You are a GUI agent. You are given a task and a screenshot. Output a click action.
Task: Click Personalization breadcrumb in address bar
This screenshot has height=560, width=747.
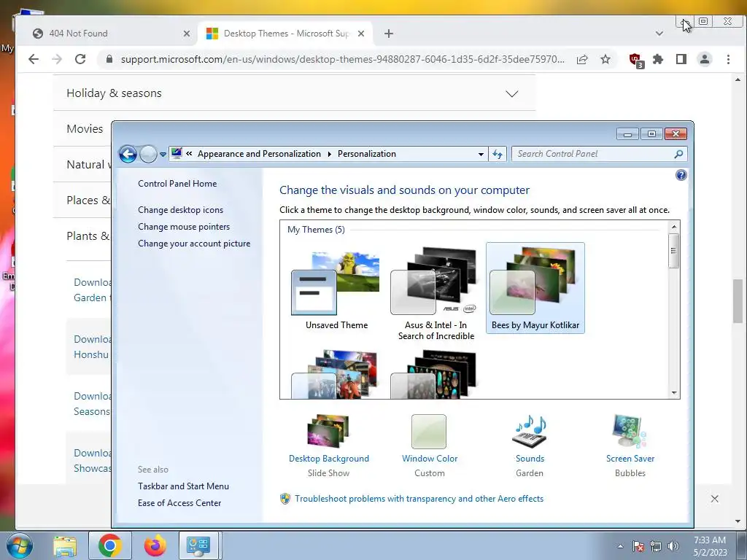click(x=367, y=154)
